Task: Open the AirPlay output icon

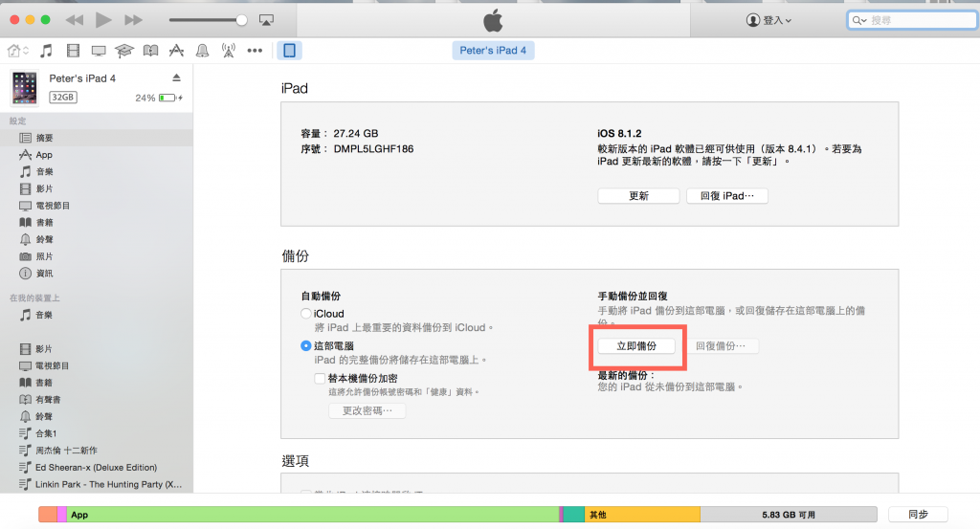Action: point(266,20)
